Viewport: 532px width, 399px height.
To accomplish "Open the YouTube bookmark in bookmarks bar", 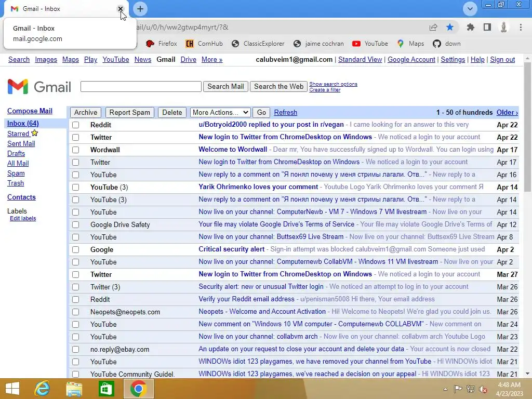I will 370,44.
